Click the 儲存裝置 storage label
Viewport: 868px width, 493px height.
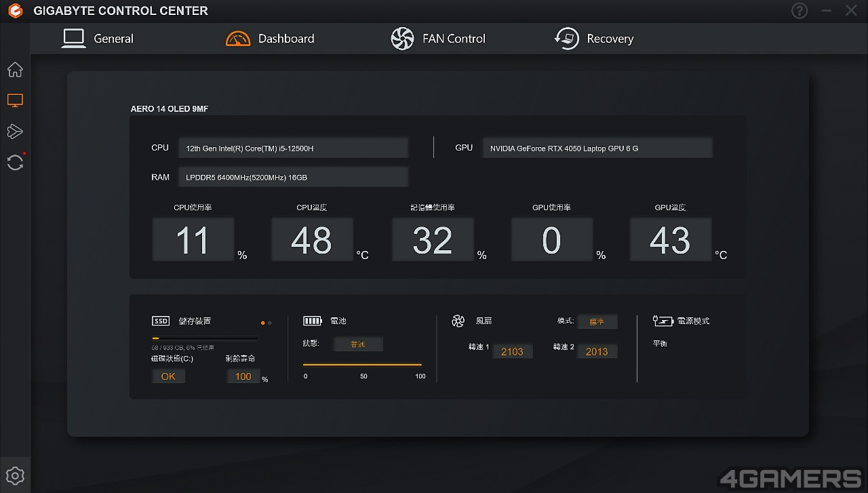[195, 321]
